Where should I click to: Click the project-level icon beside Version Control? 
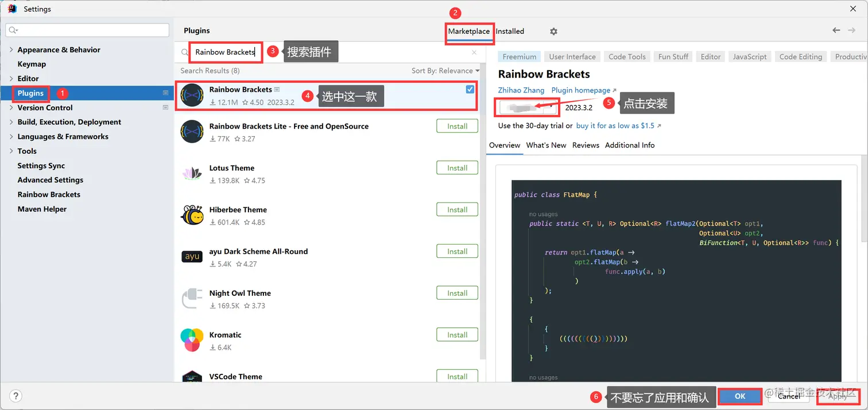(165, 107)
